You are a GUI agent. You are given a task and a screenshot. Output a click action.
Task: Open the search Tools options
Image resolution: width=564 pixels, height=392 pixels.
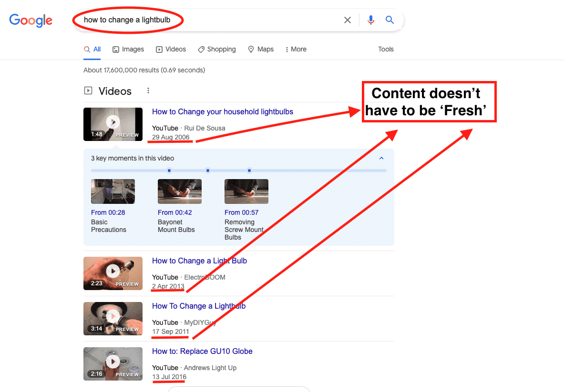click(x=386, y=49)
